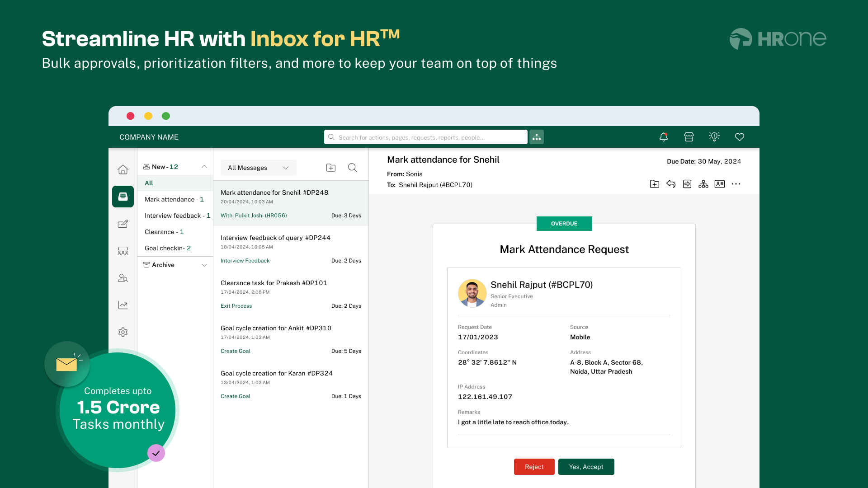Image resolution: width=868 pixels, height=488 pixels.
Task: Open the Home icon in sidebar
Action: click(x=123, y=169)
